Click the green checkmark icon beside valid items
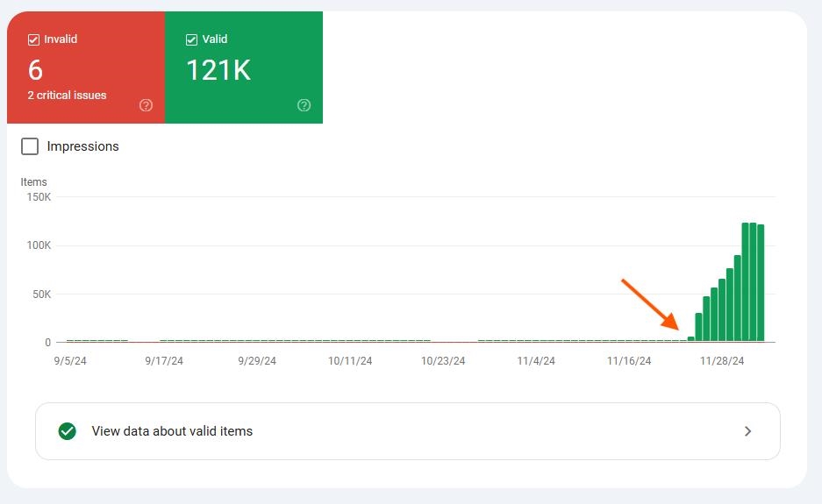This screenshot has height=504, width=822. click(x=67, y=431)
